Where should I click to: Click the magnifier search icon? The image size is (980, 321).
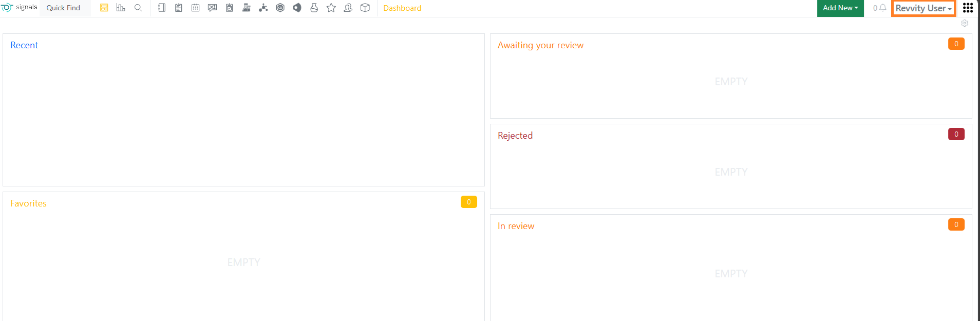pos(138,8)
